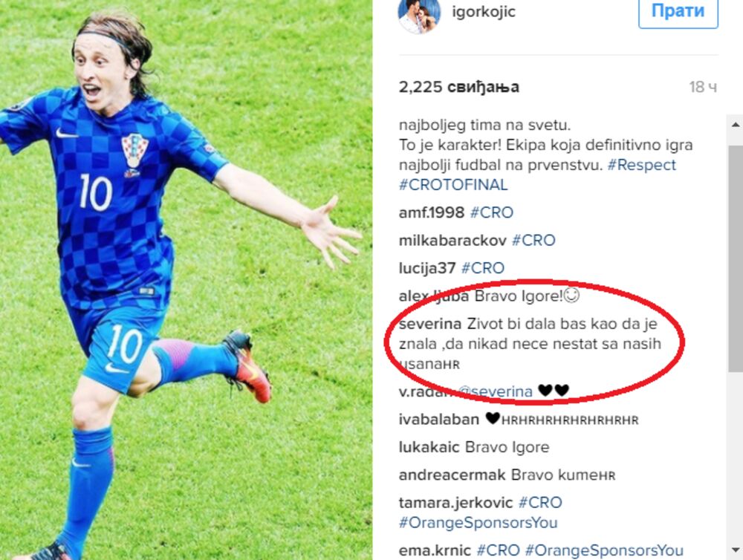Screen dimensions: 743x560
Task: Open lukakaic commenter profile
Action: (x=429, y=447)
